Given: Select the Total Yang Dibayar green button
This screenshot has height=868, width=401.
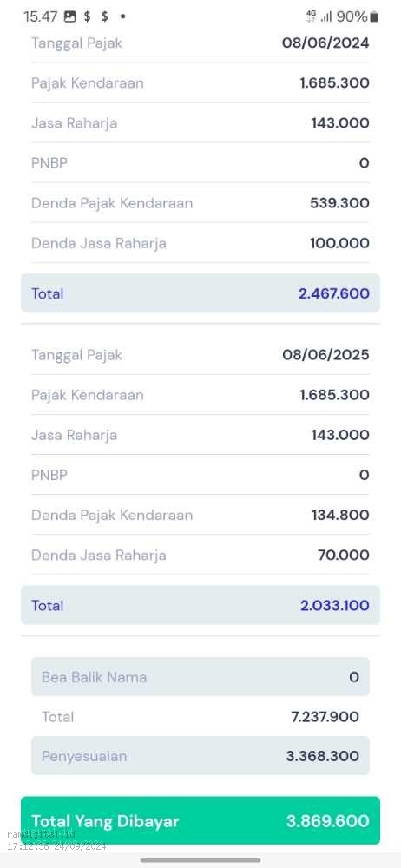Looking at the screenshot, I should 200,820.
